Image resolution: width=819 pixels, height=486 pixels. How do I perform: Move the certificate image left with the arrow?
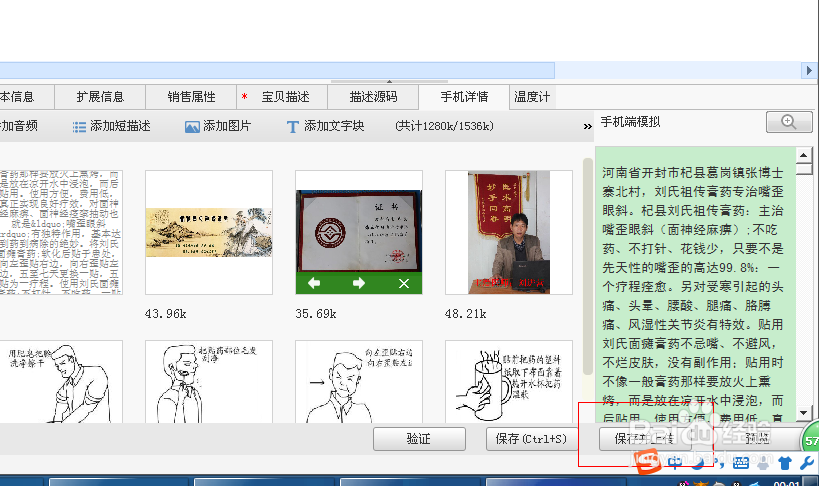pyautogui.click(x=314, y=283)
